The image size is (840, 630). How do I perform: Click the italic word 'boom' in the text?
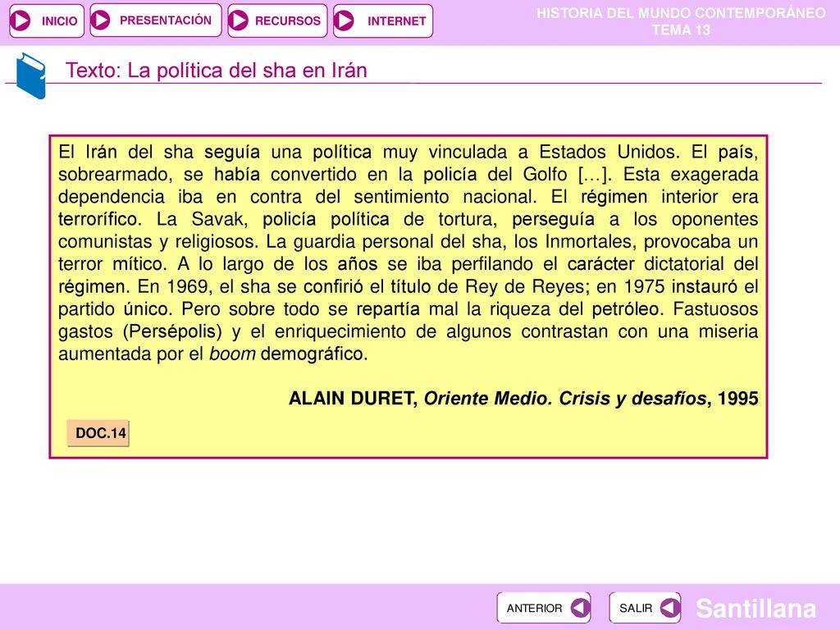(232, 354)
